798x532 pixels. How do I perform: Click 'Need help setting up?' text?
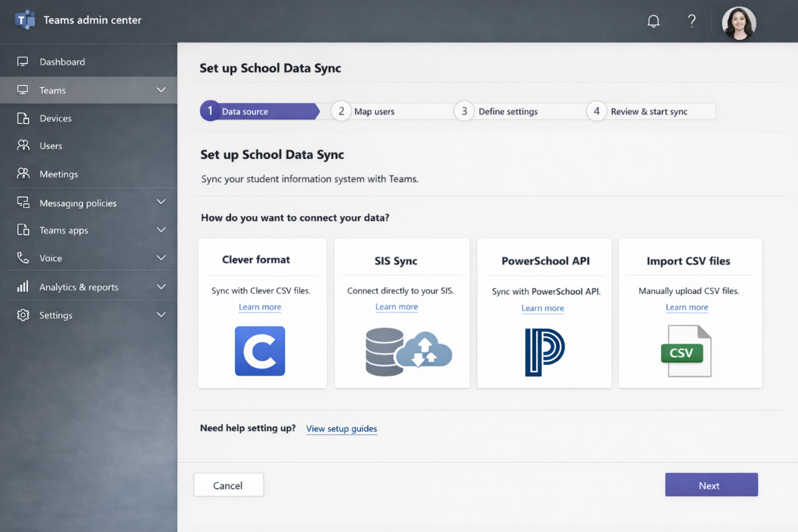tap(248, 428)
